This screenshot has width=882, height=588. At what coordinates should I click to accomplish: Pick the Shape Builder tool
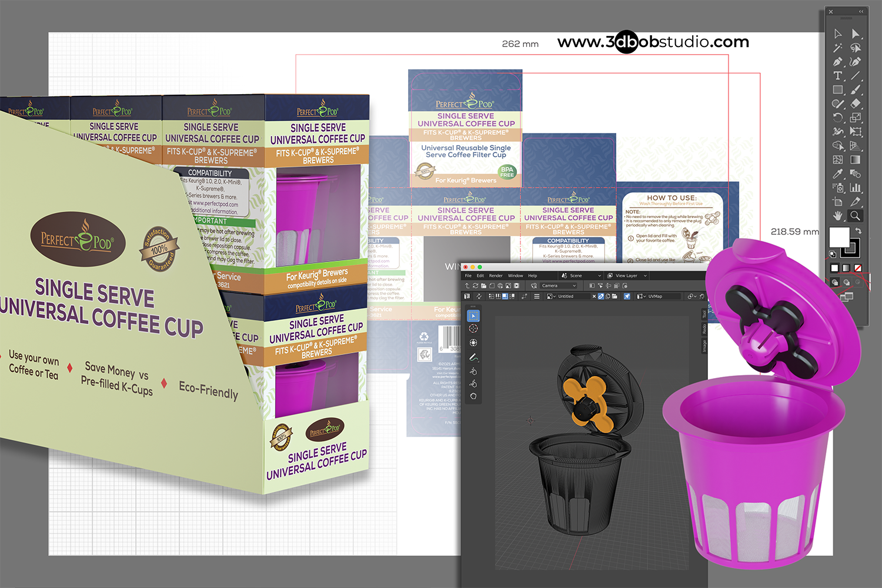point(837,145)
